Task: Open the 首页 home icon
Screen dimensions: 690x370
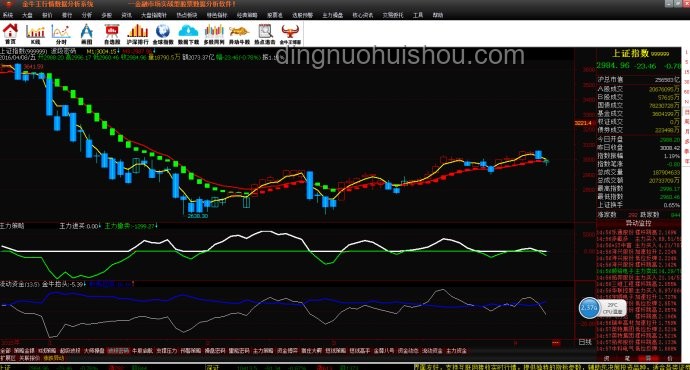Action: [x=10, y=34]
